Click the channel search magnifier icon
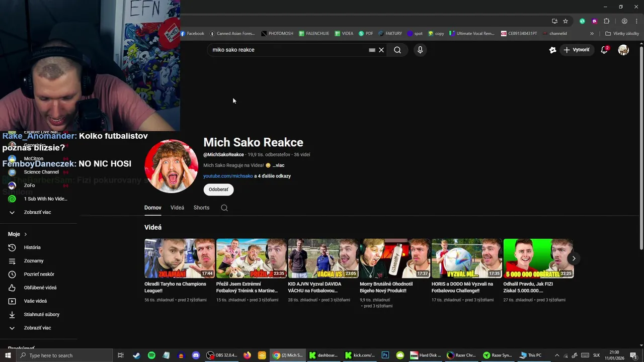 click(224, 208)
